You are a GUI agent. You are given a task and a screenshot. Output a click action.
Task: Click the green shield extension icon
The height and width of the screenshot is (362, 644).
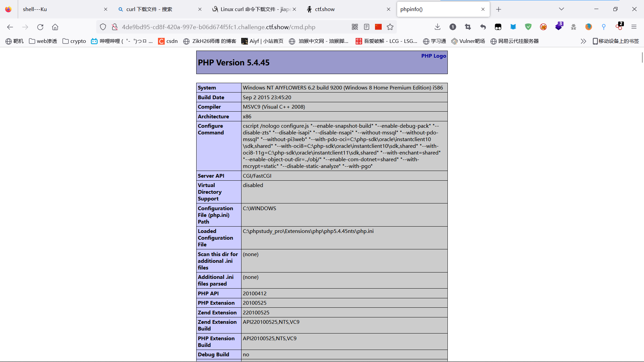pos(528,27)
